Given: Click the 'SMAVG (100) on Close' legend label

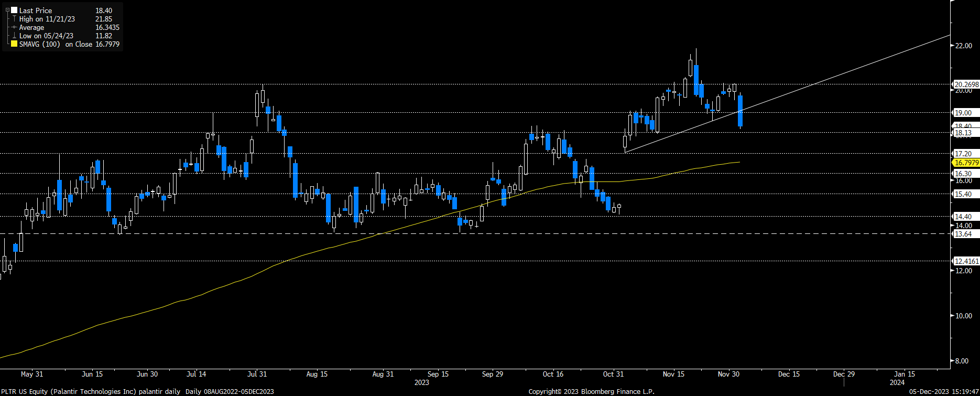Looking at the screenshot, I should 56,45.
